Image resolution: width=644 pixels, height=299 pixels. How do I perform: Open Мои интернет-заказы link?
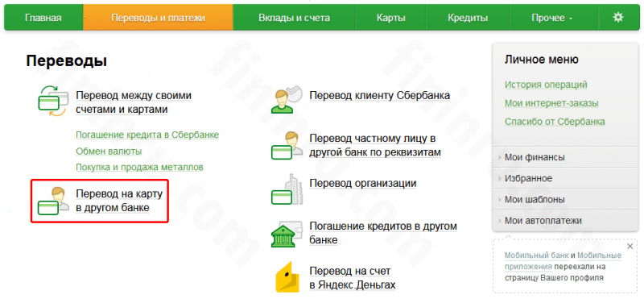[x=551, y=103]
